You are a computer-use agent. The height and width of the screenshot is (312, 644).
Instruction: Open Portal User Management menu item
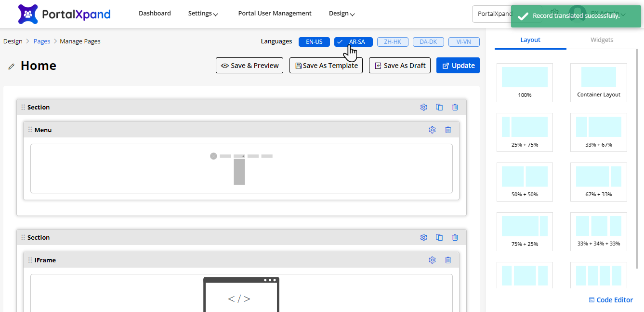[275, 14]
